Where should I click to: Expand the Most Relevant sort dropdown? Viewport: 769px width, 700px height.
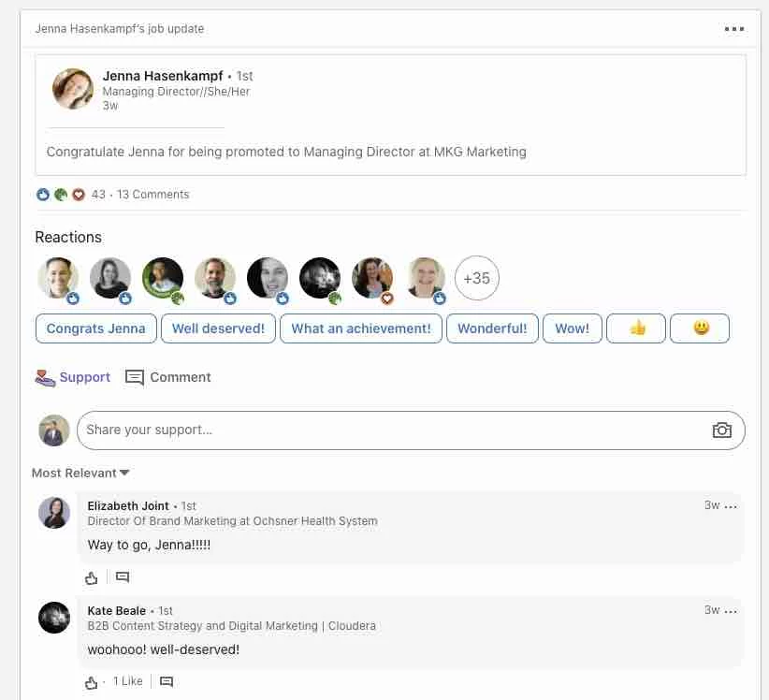pyautogui.click(x=80, y=474)
